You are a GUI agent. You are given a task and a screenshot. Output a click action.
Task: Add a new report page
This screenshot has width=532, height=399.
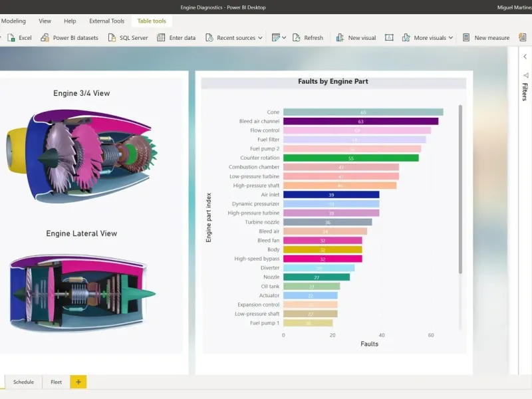point(78,382)
